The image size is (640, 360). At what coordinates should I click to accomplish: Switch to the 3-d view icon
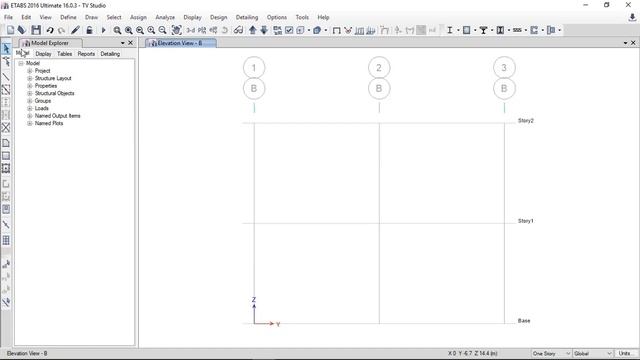(191, 30)
